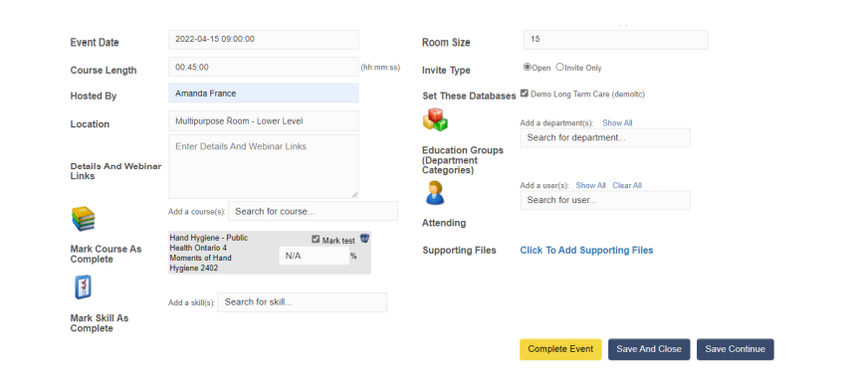Image resolution: width=868 pixels, height=373 pixels.
Task: Click the stacked books course icon
Action: coord(83,219)
